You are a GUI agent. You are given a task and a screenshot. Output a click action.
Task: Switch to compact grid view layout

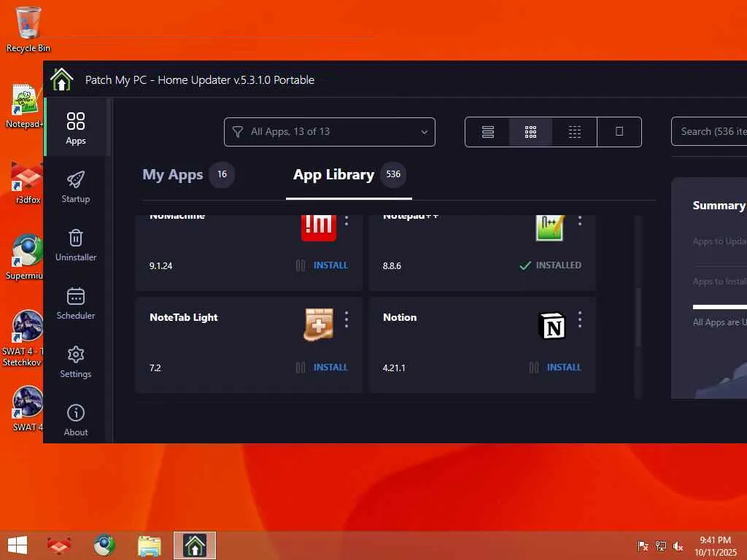[575, 132]
